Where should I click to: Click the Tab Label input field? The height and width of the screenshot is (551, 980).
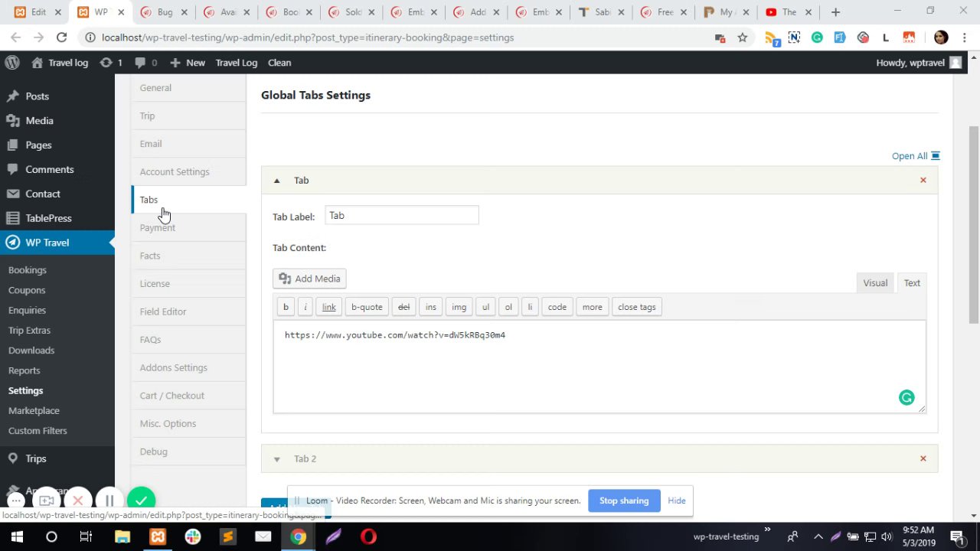402,216
